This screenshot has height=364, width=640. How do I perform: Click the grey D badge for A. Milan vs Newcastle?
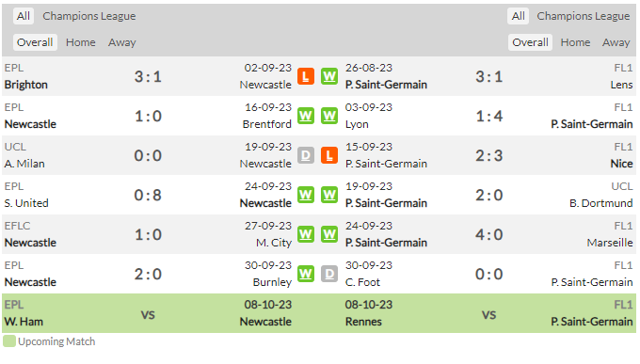pos(306,155)
